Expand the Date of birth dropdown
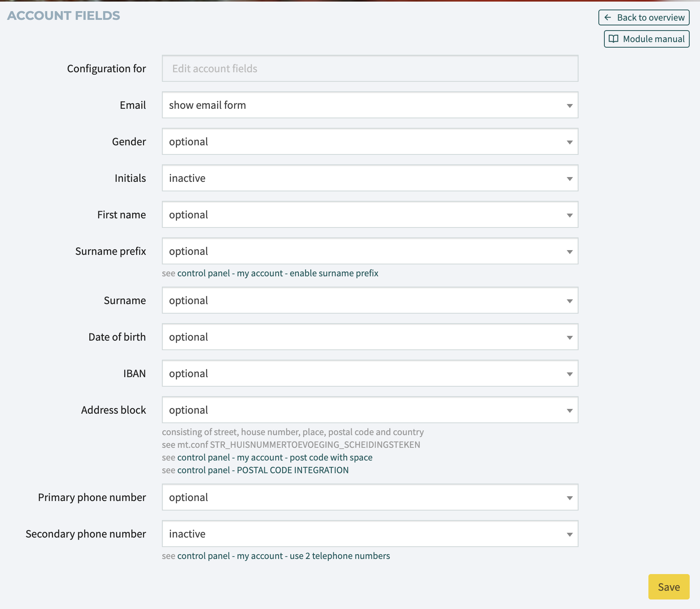 point(370,337)
